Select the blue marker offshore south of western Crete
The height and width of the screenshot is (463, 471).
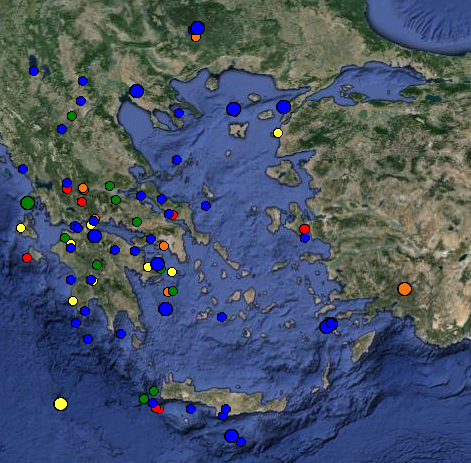pyautogui.click(x=191, y=409)
